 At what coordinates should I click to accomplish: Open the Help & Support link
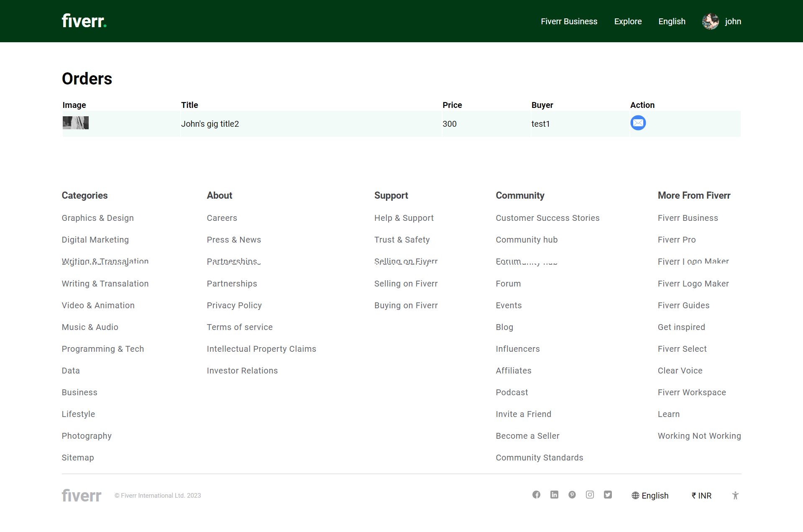point(404,218)
